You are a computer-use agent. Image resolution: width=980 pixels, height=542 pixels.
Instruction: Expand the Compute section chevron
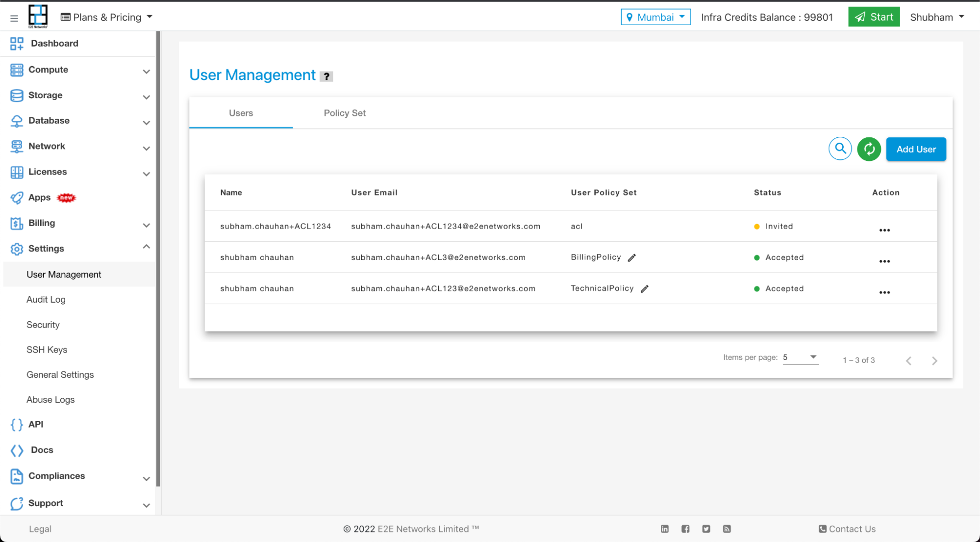tap(146, 72)
